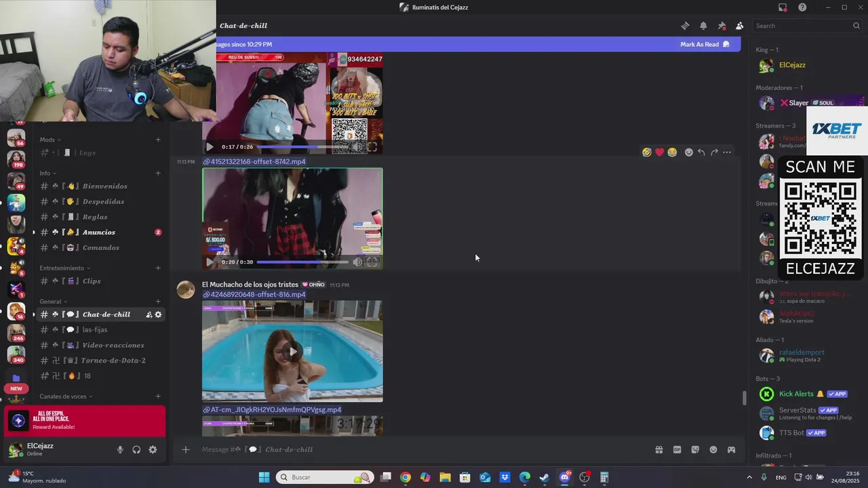Open the Reglas channel

(x=100, y=217)
